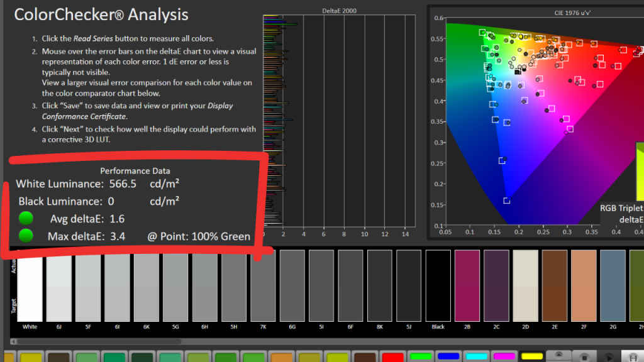Screen dimensions: 644x362
Task: Choose the 5H gray swatch
Action: (x=234, y=286)
